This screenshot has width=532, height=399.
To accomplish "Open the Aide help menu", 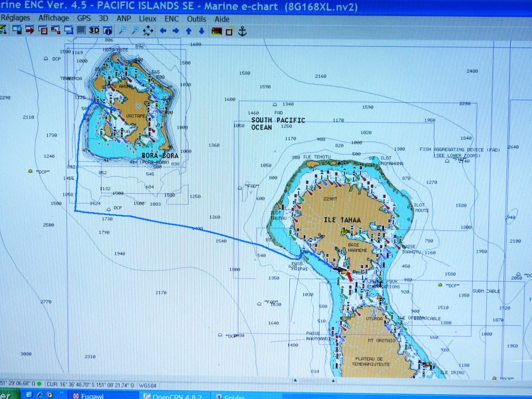I will 222,19.
